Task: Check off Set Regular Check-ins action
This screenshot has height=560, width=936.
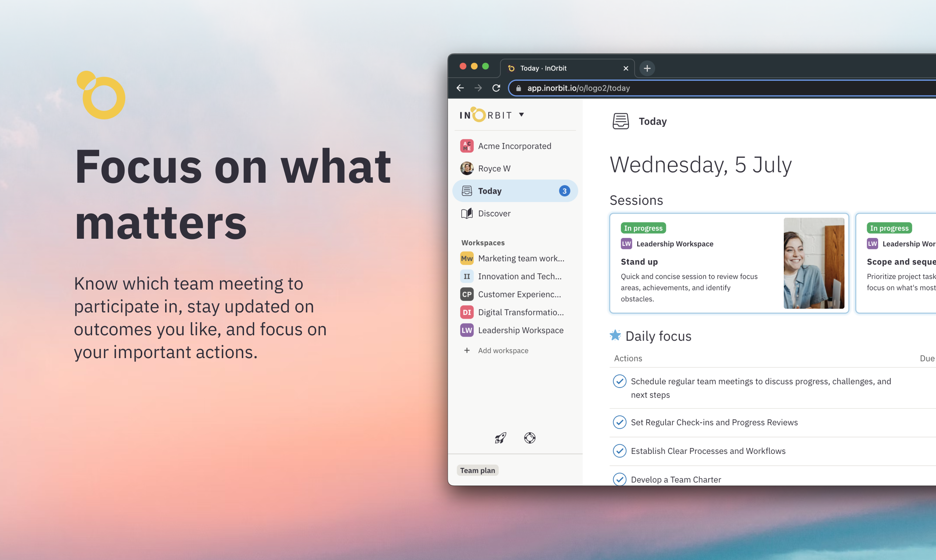Action: point(619,422)
